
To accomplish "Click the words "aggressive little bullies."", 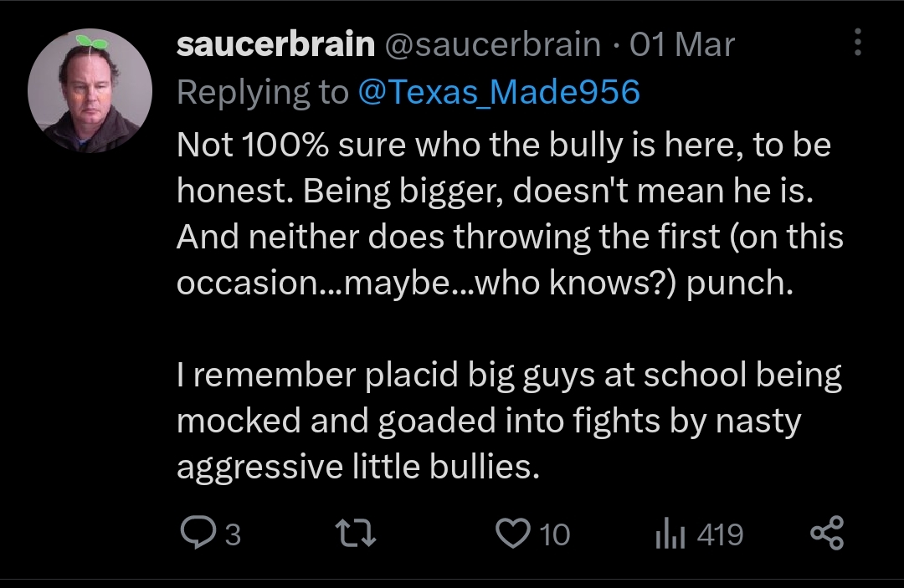I will [358, 467].
